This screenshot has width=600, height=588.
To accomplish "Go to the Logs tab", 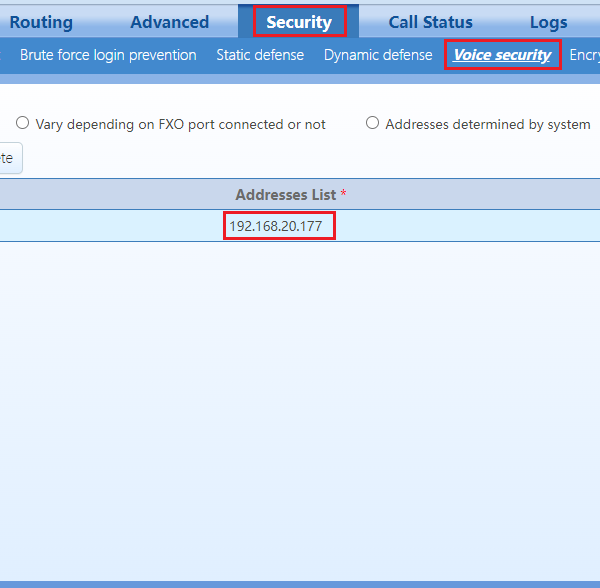I will tap(548, 22).
